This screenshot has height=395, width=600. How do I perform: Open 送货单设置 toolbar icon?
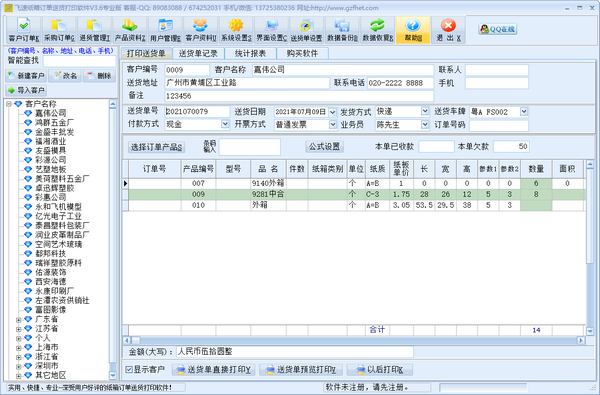coord(307,30)
